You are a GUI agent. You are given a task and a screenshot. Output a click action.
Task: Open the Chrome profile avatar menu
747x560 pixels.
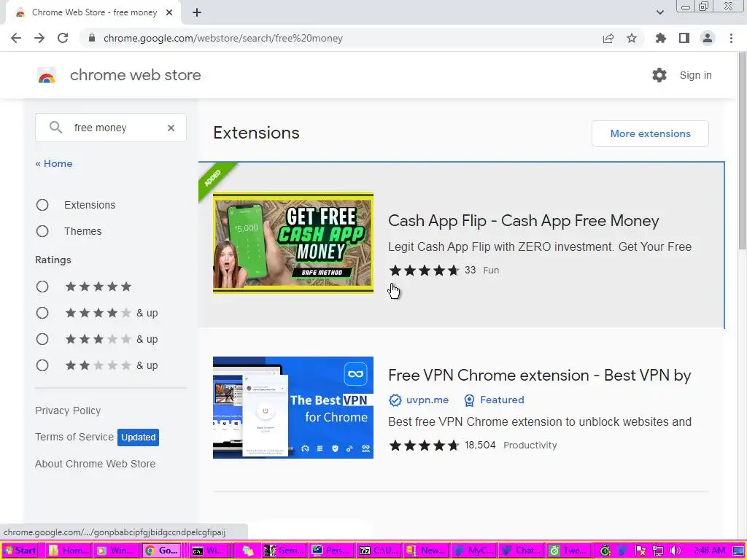click(x=708, y=38)
